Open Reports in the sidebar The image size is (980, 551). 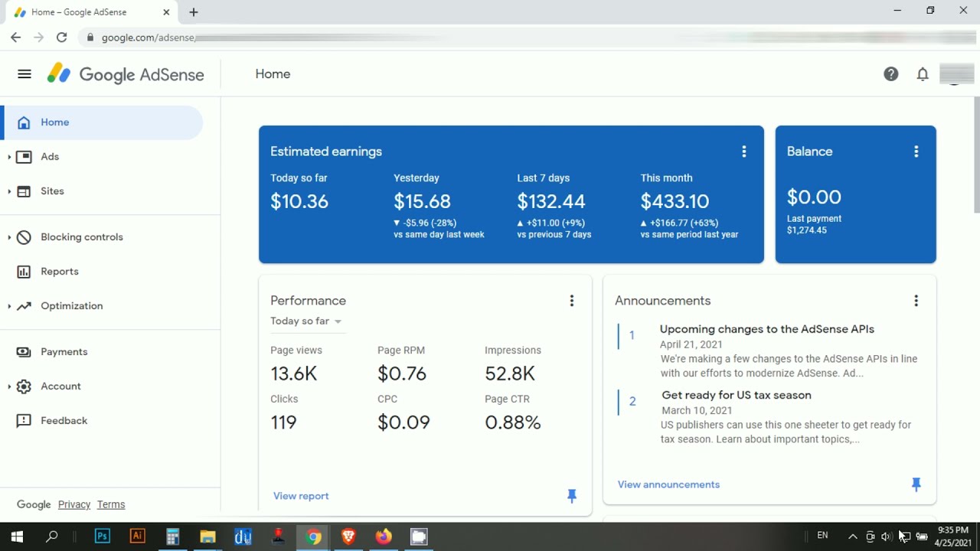click(60, 272)
